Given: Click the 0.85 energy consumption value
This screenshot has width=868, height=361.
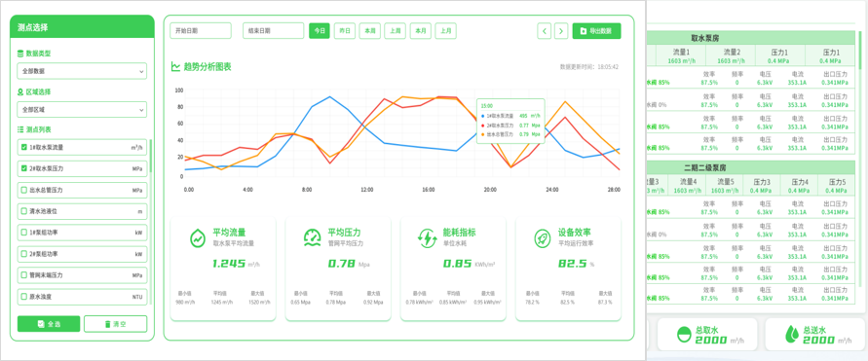Looking at the screenshot, I should [x=457, y=264].
